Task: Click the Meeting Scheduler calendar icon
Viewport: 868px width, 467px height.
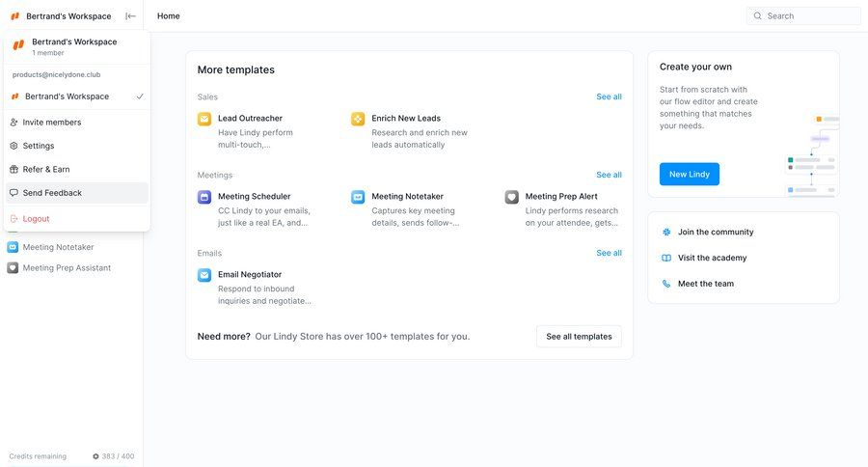Action: coord(204,197)
